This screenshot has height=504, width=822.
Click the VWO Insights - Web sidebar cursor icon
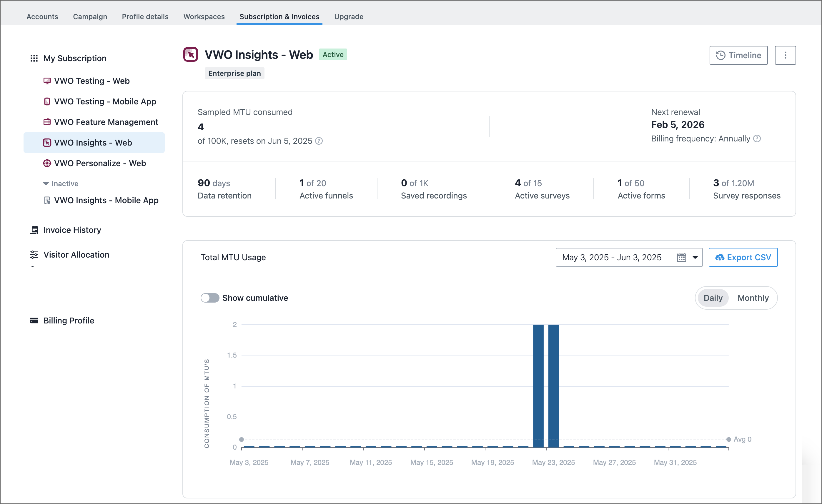[47, 143]
